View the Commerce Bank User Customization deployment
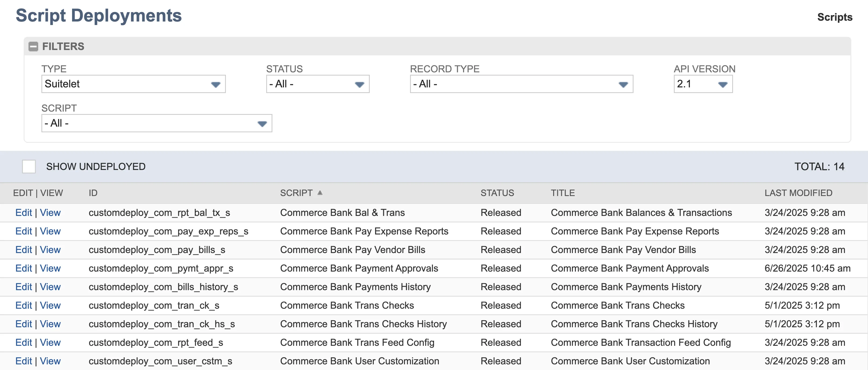The height and width of the screenshot is (370, 868). [x=50, y=361]
